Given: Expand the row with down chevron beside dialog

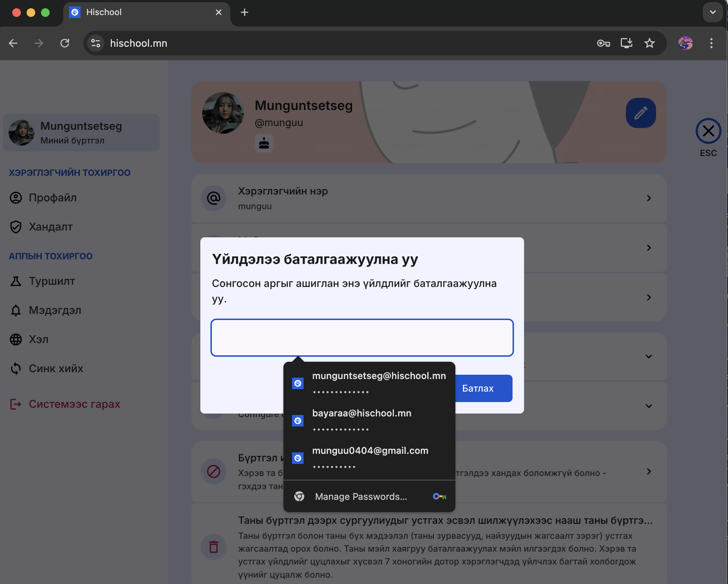Looking at the screenshot, I should [x=649, y=356].
